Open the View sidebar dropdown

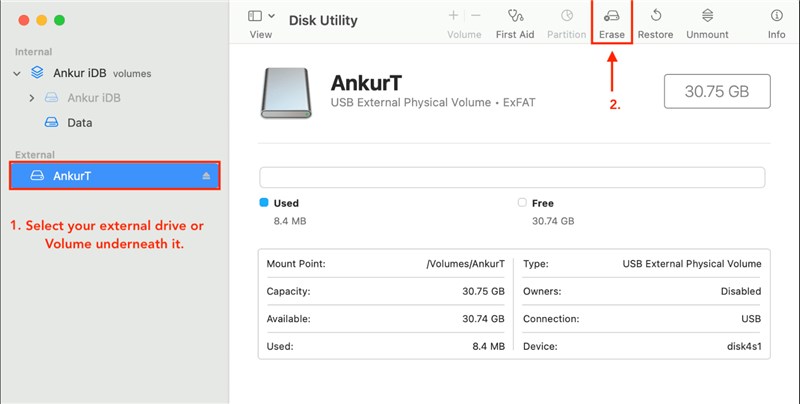coord(260,17)
